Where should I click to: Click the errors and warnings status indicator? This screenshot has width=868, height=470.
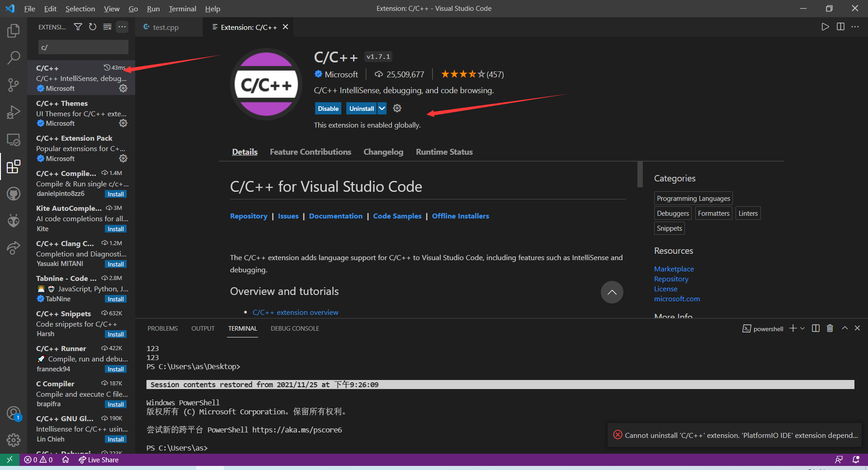38,460
